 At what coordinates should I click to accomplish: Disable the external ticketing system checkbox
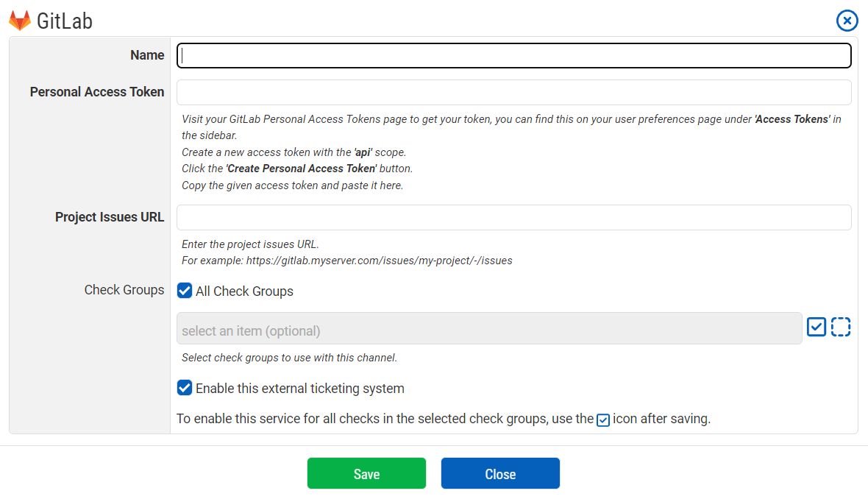point(185,388)
